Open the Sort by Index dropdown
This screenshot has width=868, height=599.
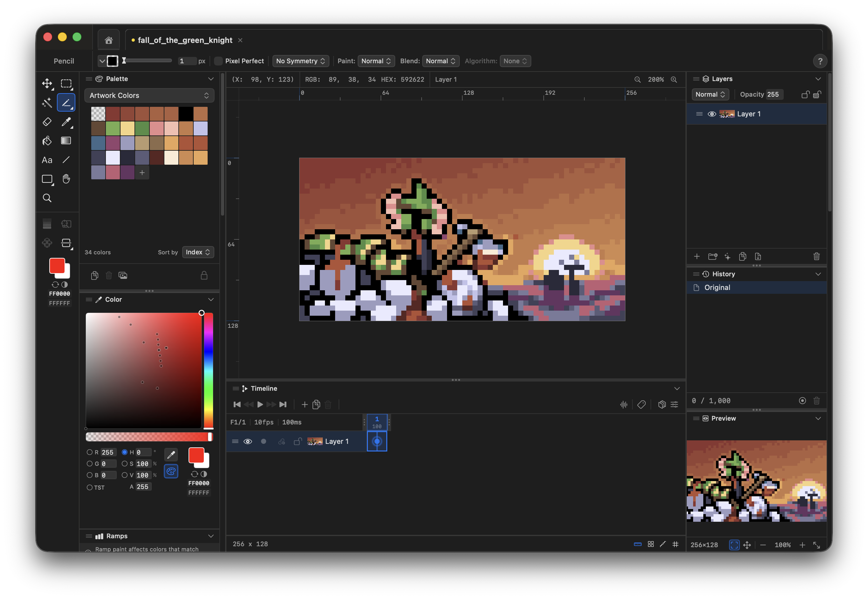click(x=198, y=252)
